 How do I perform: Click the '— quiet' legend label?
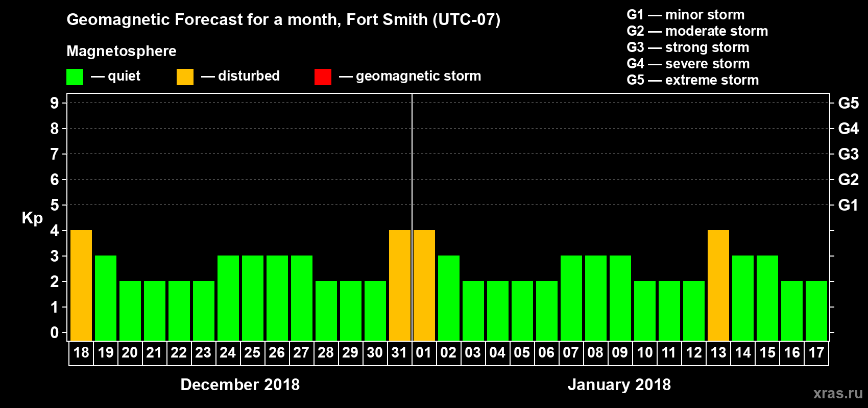click(115, 76)
